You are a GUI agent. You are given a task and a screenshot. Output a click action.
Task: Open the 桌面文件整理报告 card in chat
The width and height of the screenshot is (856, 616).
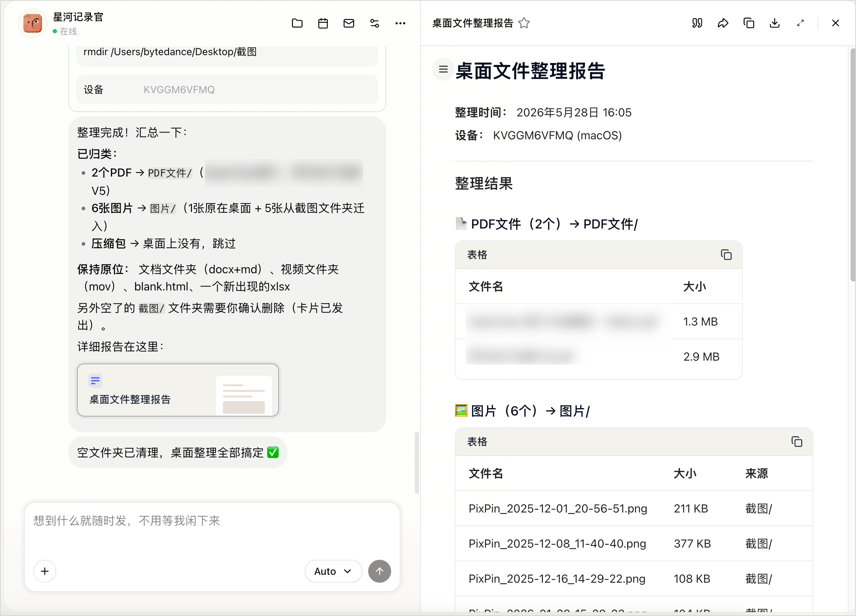pos(178,390)
